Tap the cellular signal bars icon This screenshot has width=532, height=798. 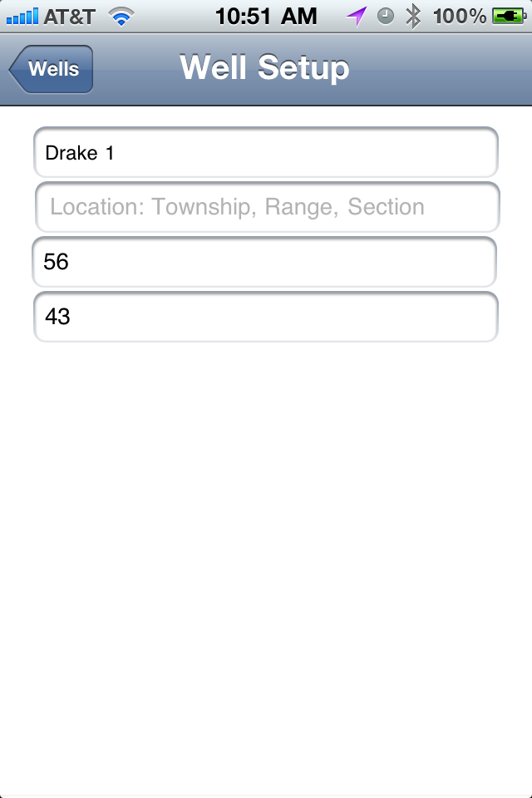point(22,17)
